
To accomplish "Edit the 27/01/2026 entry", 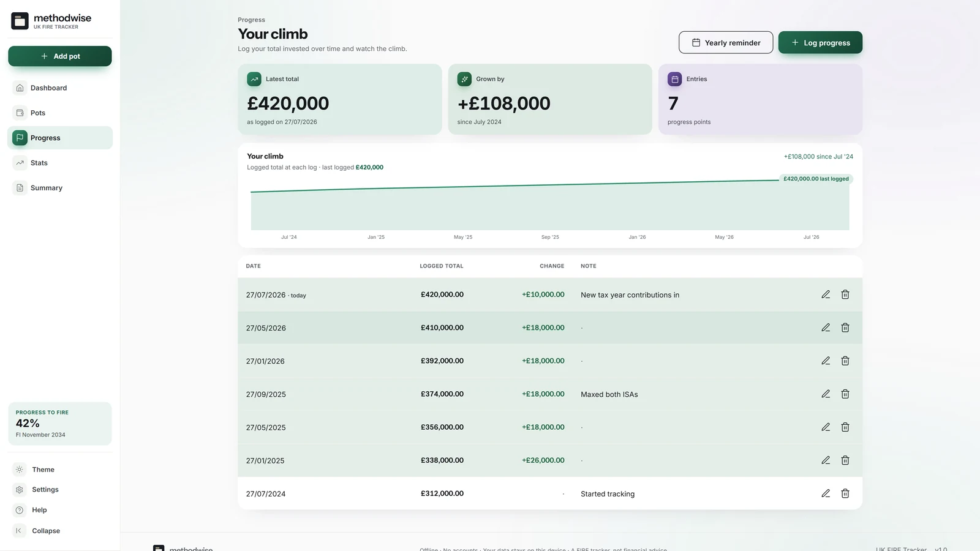I will (x=826, y=361).
